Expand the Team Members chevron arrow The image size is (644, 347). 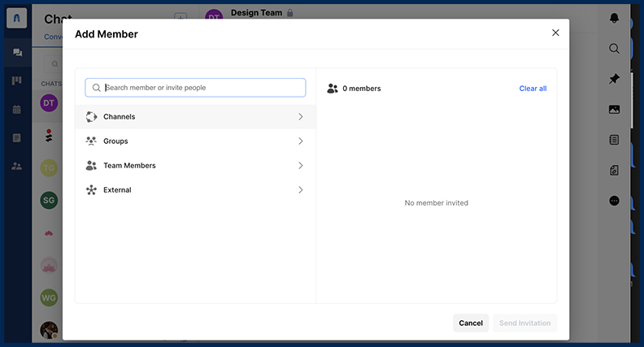[x=300, y=166]
